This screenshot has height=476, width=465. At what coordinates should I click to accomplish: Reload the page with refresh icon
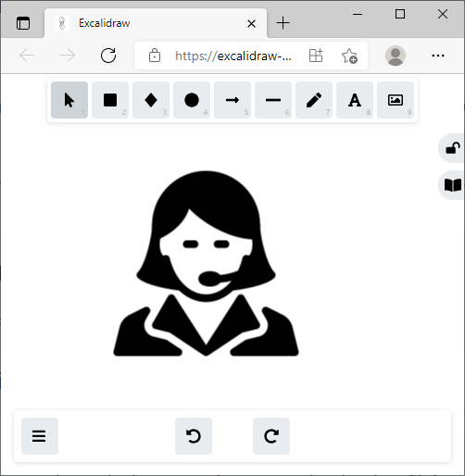coord(108,56)
